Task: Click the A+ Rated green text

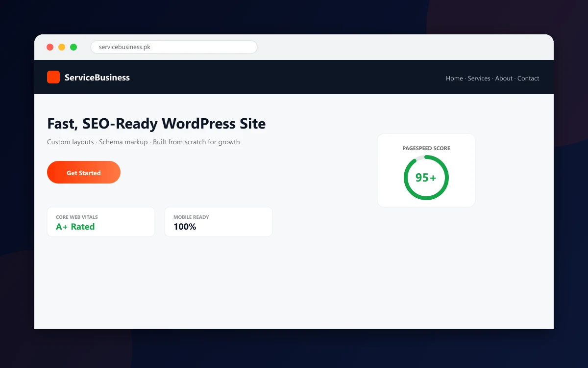Action: click(x=75, y=227)
